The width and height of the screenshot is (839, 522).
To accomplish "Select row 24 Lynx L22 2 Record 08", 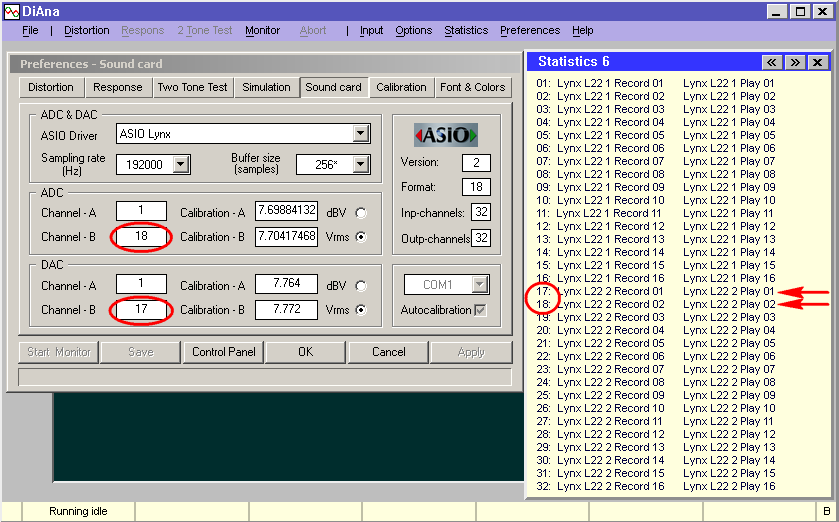I will tap(600, 382).
